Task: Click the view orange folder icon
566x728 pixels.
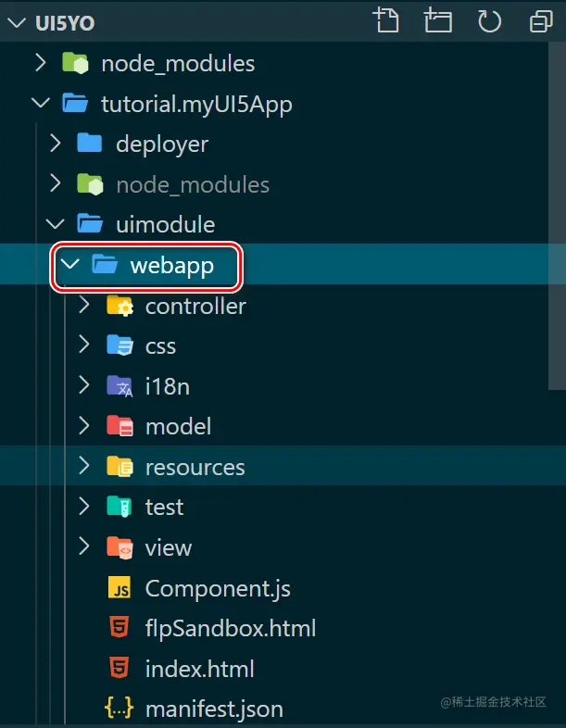Action: pos(119,547)
